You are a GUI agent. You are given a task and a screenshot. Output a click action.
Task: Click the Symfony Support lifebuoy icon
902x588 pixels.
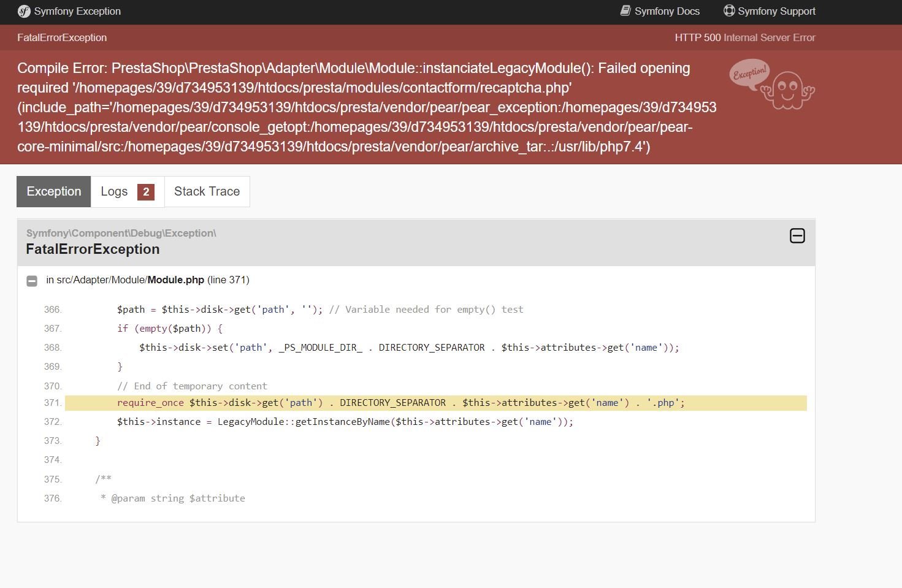(729, 10)
